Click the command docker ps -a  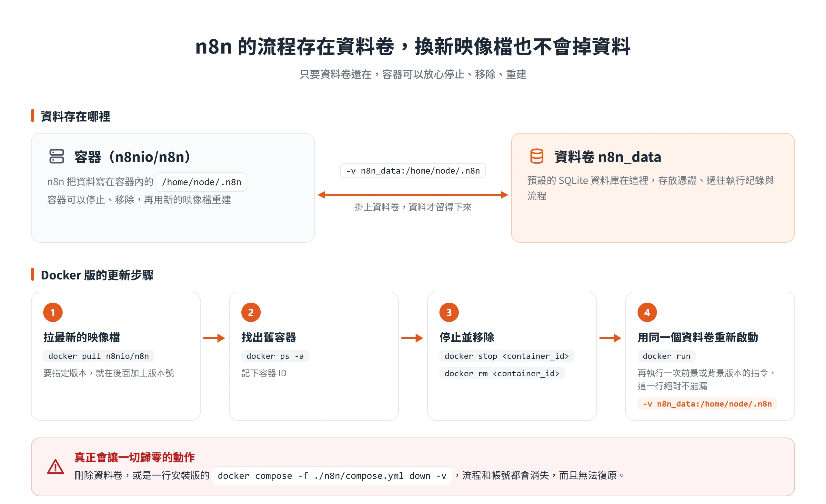275,356
